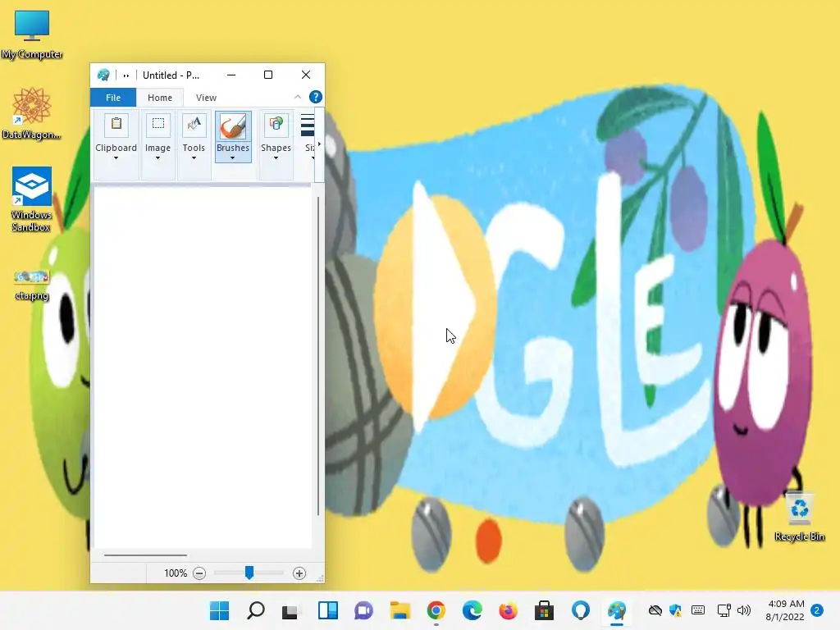This screenshot has width=840, height=630.
Task: Expand the quick access toolbar arrows
Action: (126, 75)
